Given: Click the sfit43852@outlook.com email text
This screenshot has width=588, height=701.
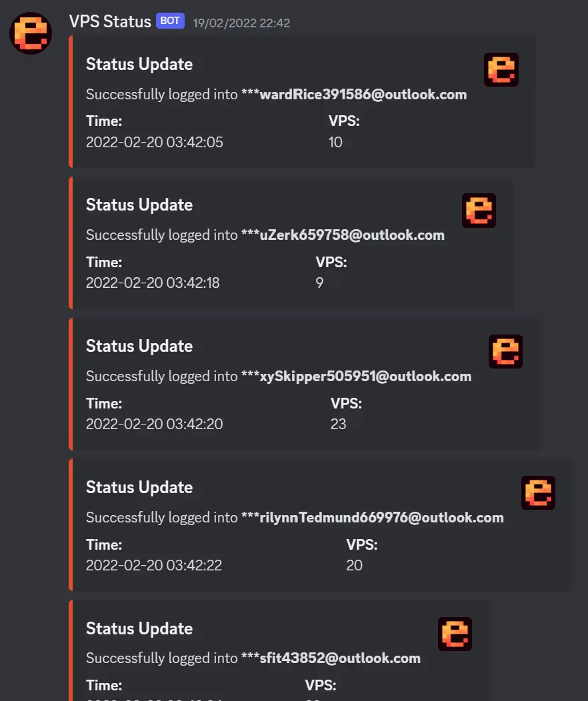Looking at the screenshot, I should 331,658.
